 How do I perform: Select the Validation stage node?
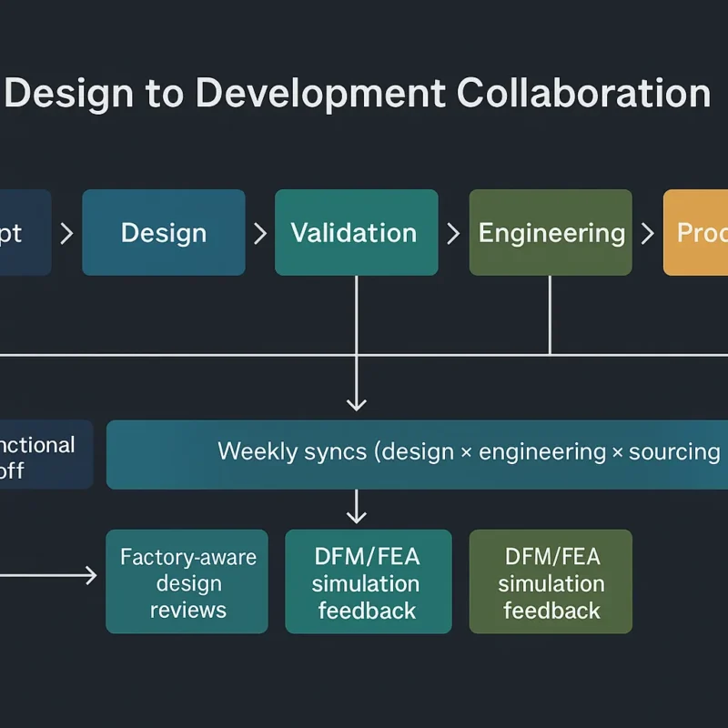355,233
